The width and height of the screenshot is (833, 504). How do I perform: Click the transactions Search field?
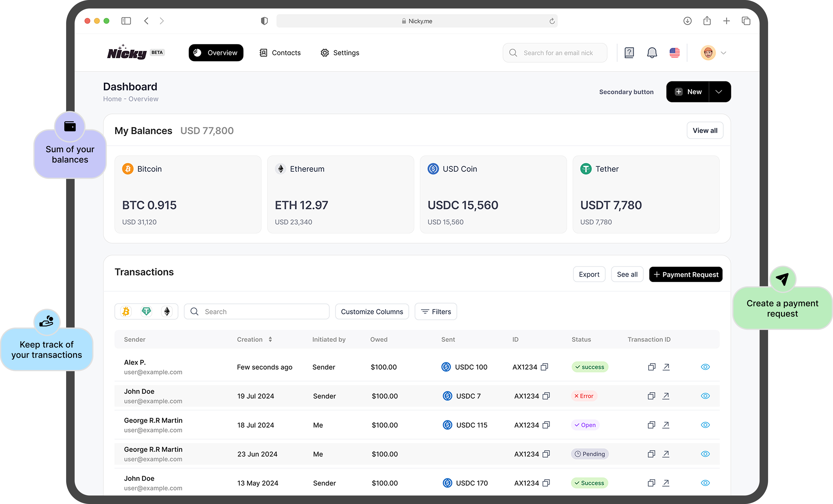click(257, 311)
